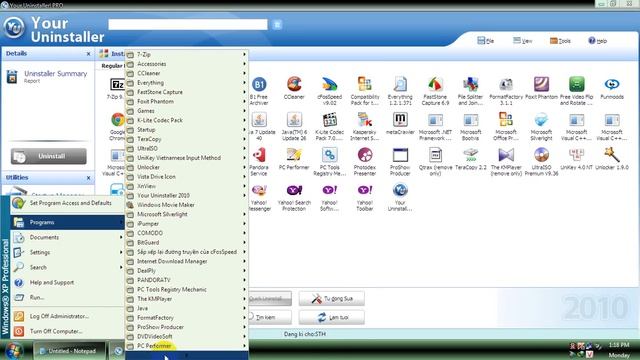Image resolution: width=640 pixels, height=360 pixels.
Task: Expand the FormatFactory submenu
Action: [187, 318]
